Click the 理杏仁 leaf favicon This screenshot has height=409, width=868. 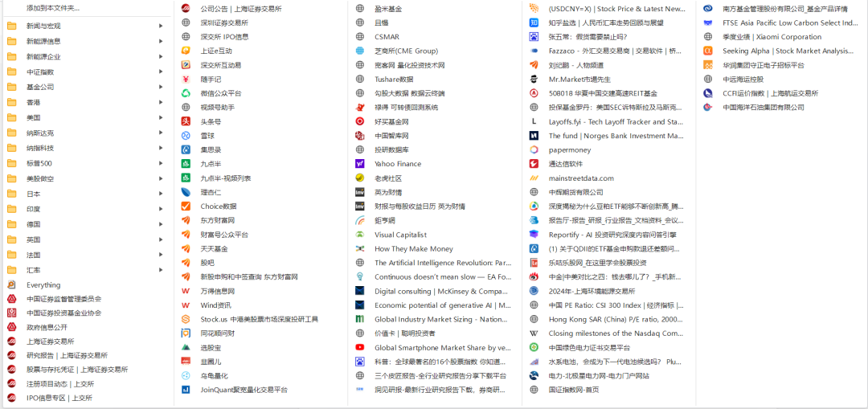[186, 192]
